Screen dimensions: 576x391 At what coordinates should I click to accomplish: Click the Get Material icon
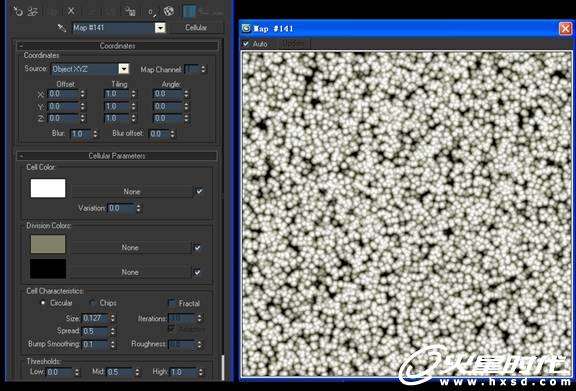(x=18, y=11)
